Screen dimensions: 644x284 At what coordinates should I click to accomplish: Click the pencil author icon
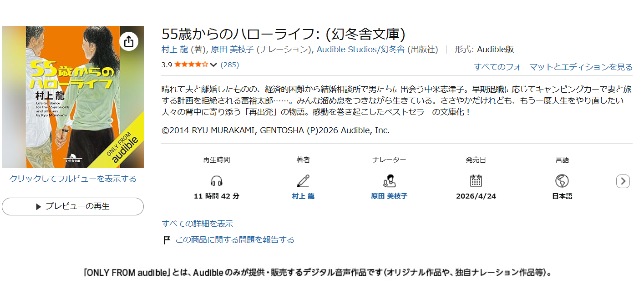pyautogui.click(x=303, y=181)
